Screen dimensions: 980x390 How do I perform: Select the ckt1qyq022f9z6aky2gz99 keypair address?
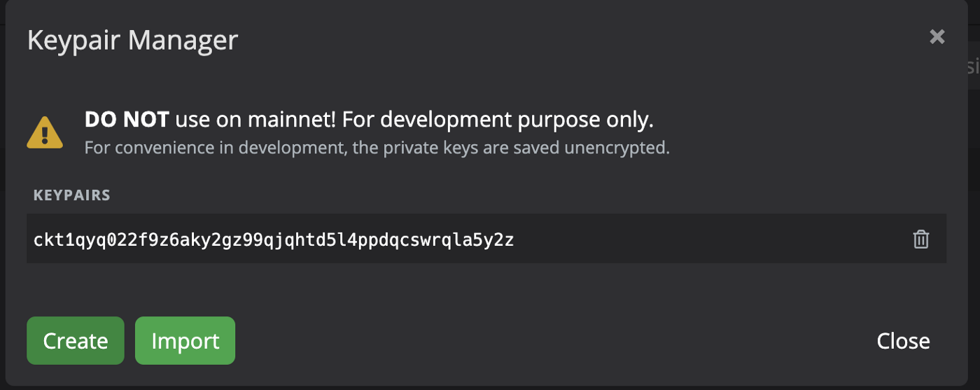[274, 240]
